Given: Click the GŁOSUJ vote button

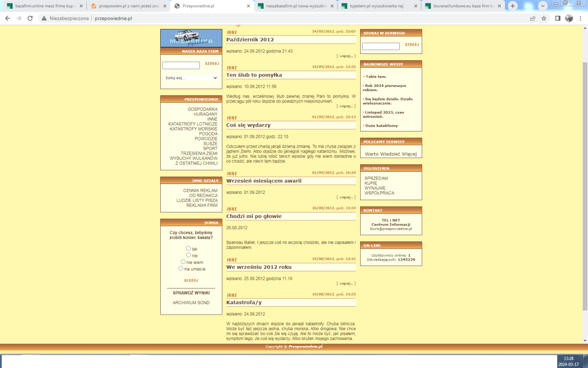Looking at the screenshot, I should (191, 280).
